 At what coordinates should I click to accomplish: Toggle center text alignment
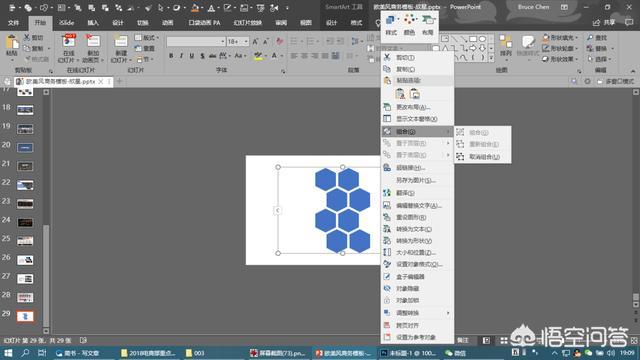coord(304,56)
